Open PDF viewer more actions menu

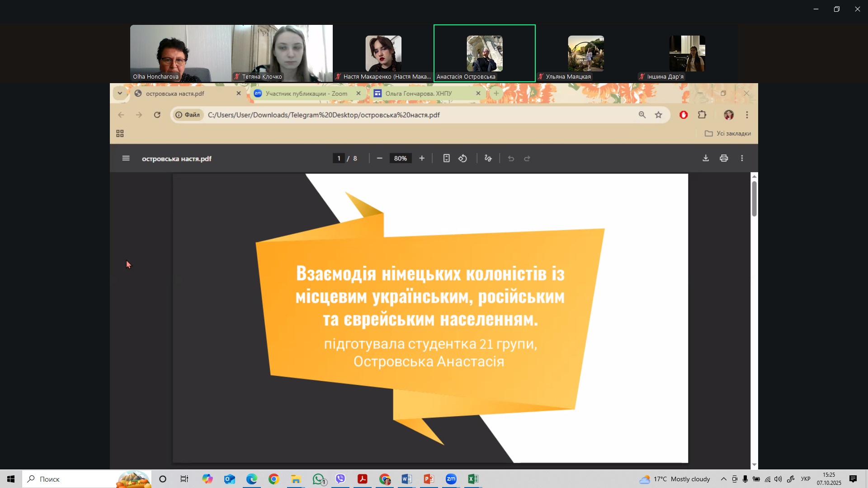[742, 158]
